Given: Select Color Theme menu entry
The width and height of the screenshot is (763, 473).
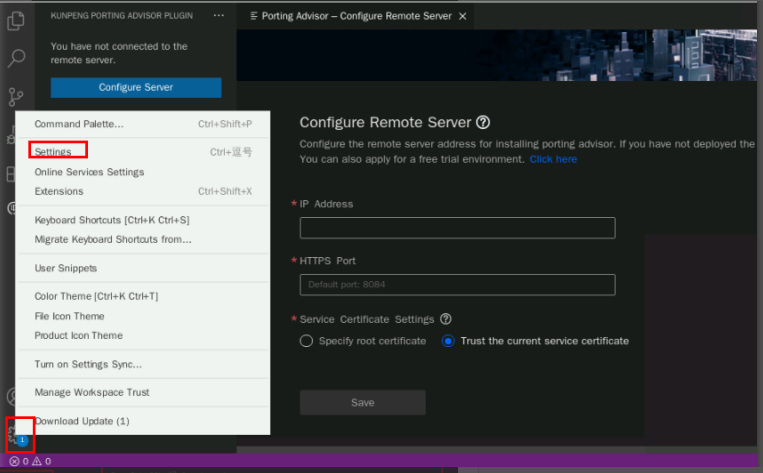Looking at the screenshot, I should click(x=96, y=296).
